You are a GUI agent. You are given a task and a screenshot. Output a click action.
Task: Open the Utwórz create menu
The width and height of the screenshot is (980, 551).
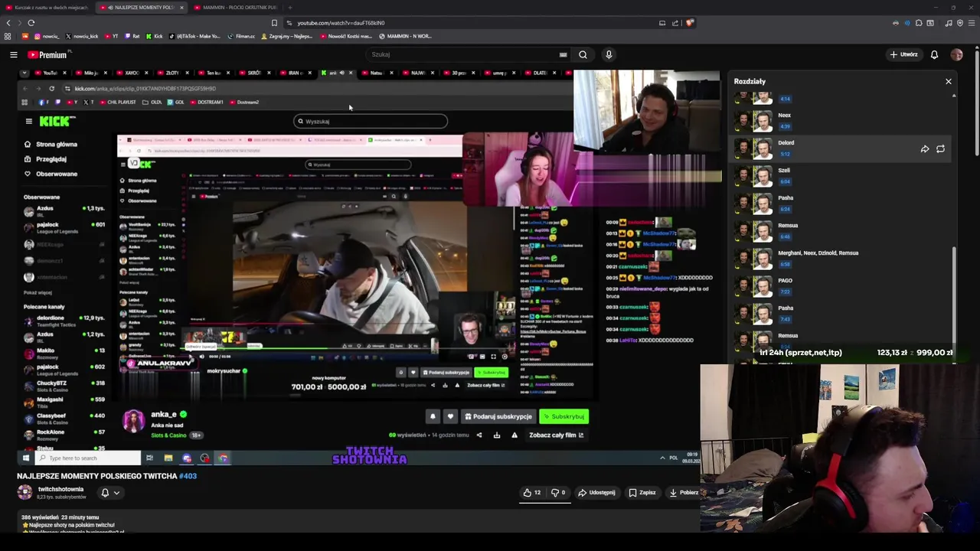coord(904,54)
